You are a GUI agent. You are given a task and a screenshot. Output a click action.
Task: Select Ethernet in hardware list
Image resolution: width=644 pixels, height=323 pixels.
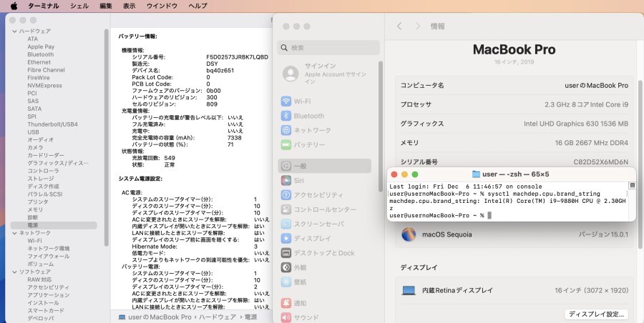(x=39, y=62)
